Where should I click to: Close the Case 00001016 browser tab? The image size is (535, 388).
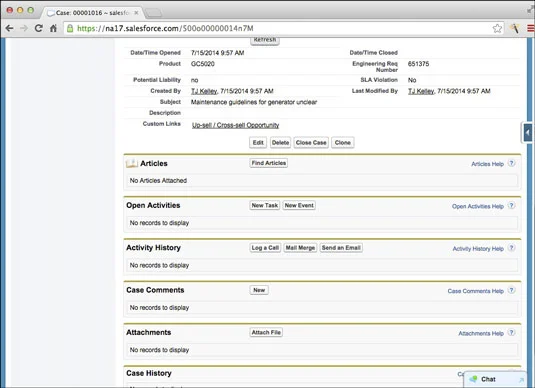pyautogui.click(x=136, y=13)
